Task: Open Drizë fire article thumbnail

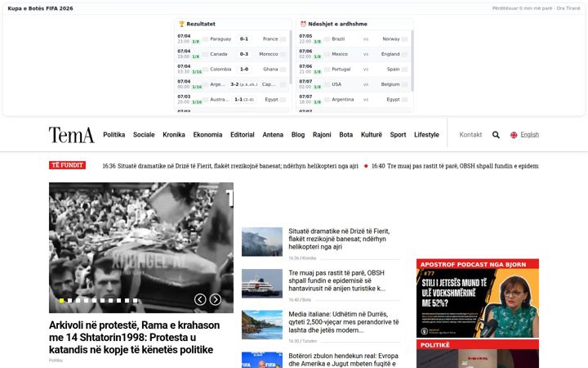Action: coord(262,242)
